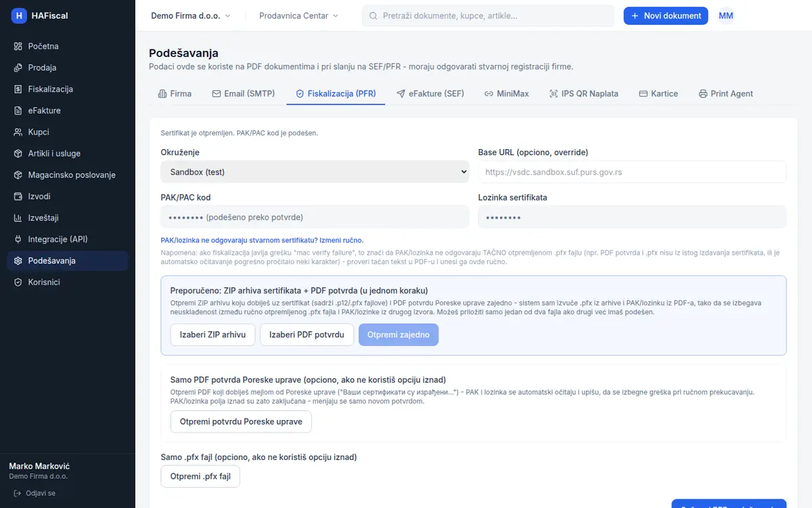812x508 pixels.
Task: Open Kupci customers list
Action: (x=68, y=132)
